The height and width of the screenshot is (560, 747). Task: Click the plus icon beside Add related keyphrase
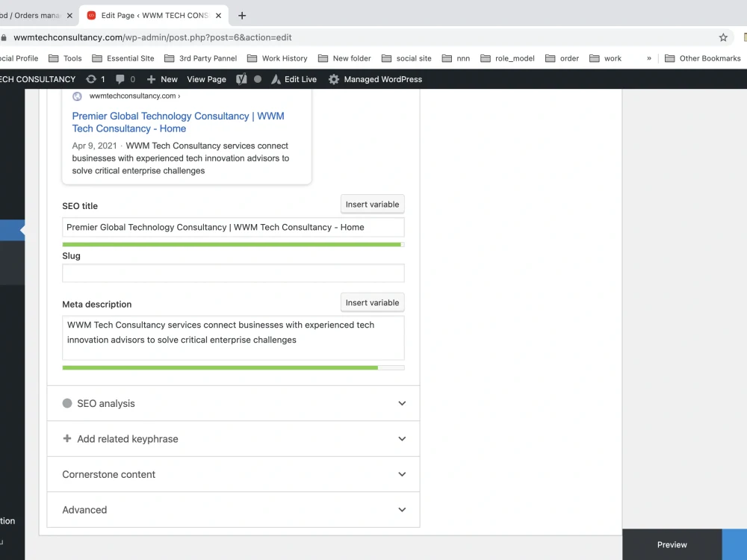pyautogui.click(x=67, y=438)
